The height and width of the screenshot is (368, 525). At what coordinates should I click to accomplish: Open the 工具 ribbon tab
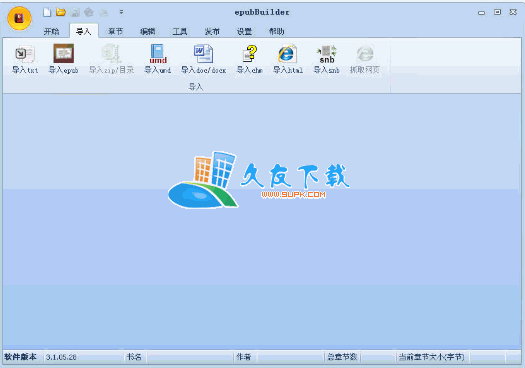[x=180, y=31]
